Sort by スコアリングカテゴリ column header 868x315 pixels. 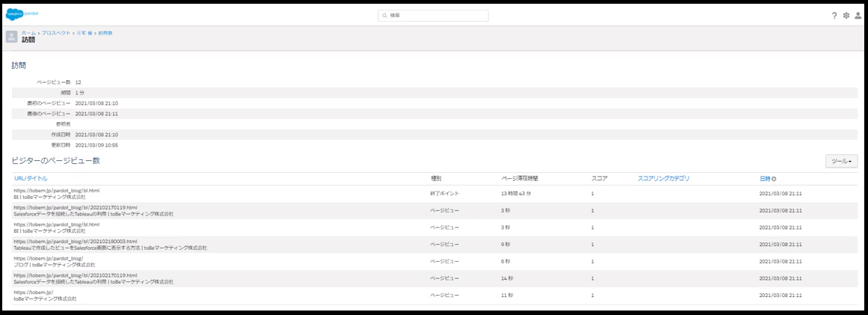(663, 179)
